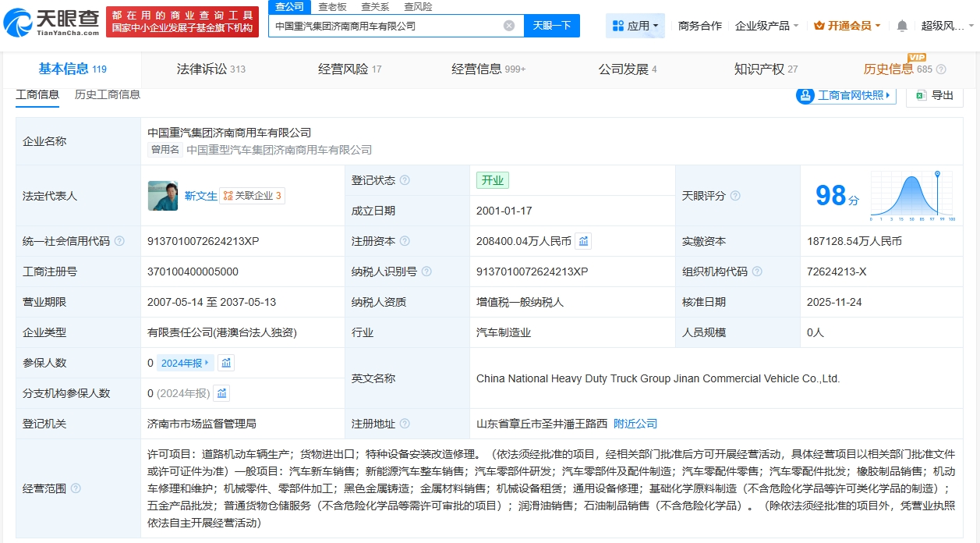Open legal representative 靳文生 link
Image resolution: width=980 pixels, height=543 pixels.
[200, 196]
